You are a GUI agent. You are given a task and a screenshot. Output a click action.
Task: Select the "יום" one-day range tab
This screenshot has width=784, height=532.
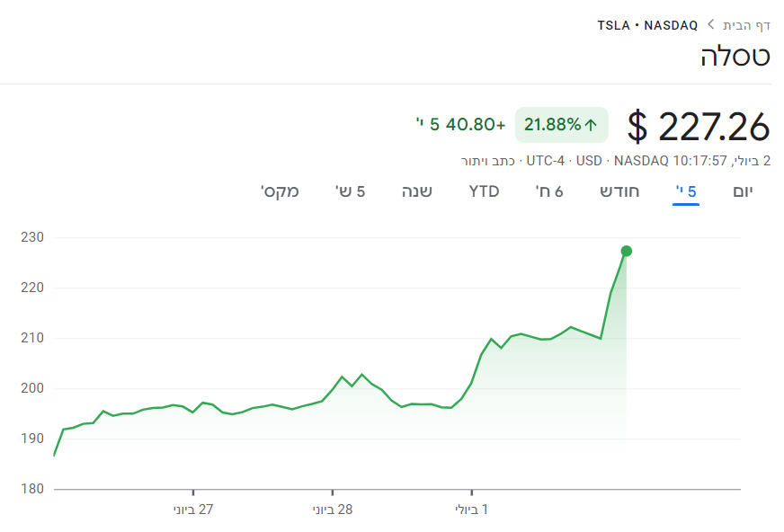click(x=743, y=191)
